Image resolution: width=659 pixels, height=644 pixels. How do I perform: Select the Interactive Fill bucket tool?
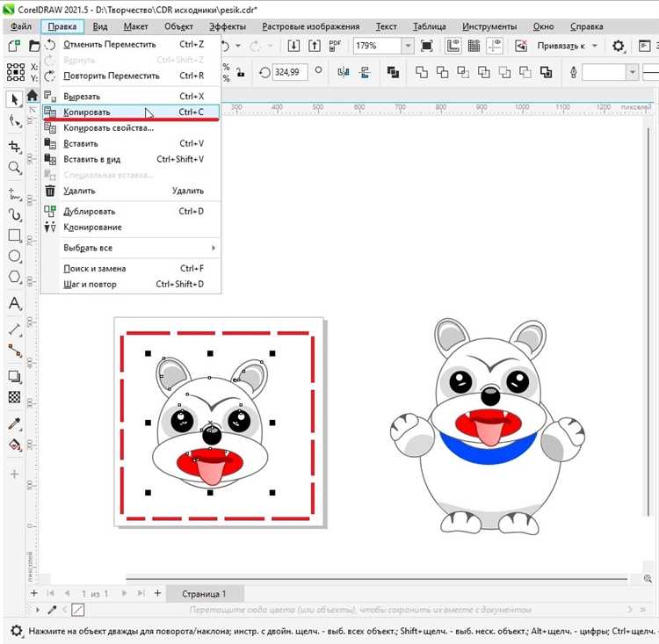pos(14,445)
